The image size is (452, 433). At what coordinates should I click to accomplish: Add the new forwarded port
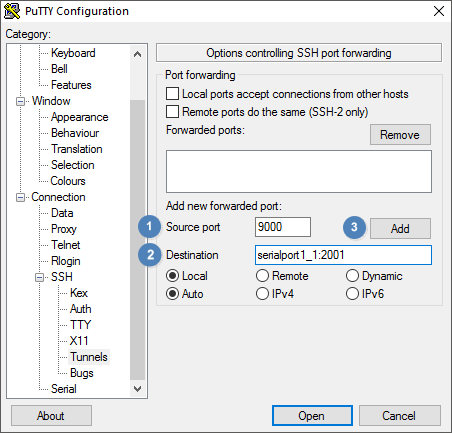tap(400, 228)
